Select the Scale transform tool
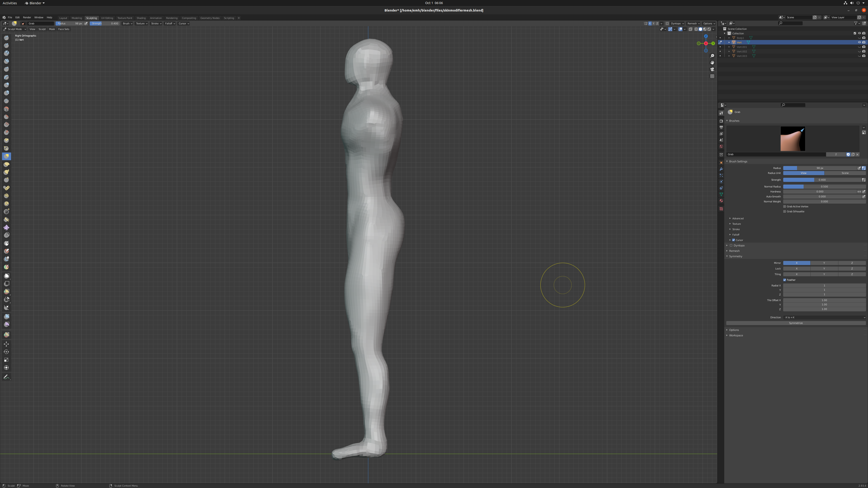The image size is (868, 488). [6, 360]
